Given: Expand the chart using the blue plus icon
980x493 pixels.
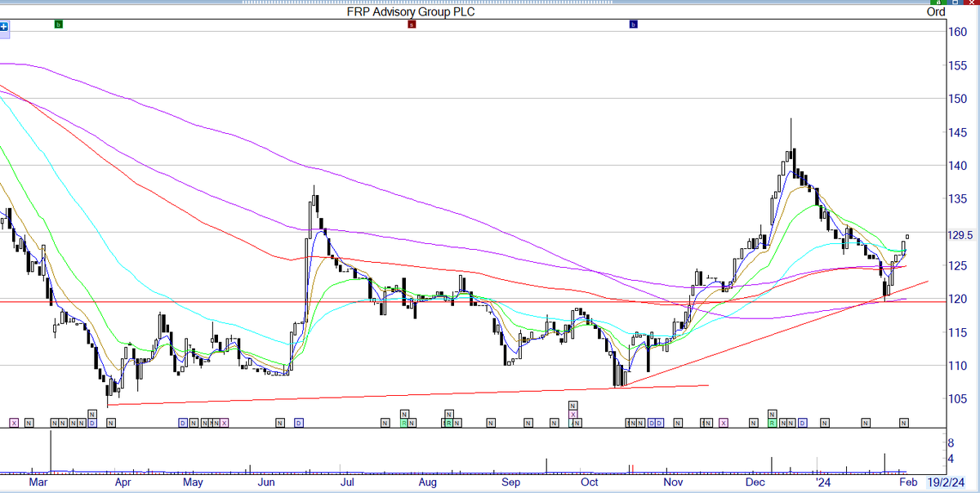Looking at the screenshot, I should [4, 25].
